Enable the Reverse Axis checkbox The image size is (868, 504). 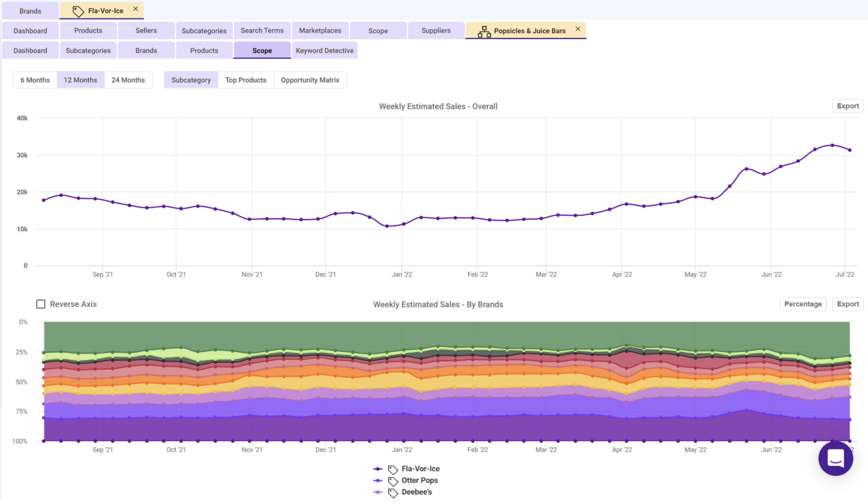41,304
